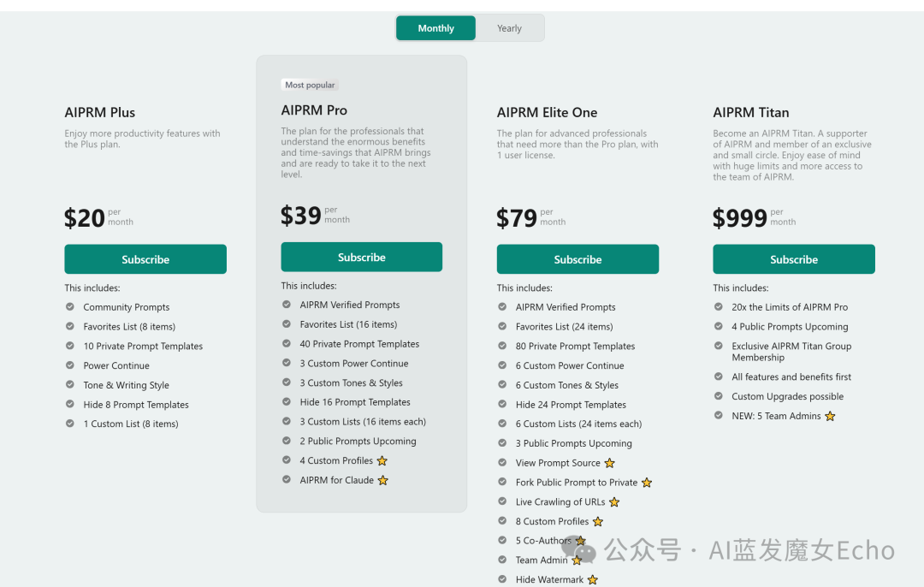Switch billing to Yearly

[x=509, y=28]
